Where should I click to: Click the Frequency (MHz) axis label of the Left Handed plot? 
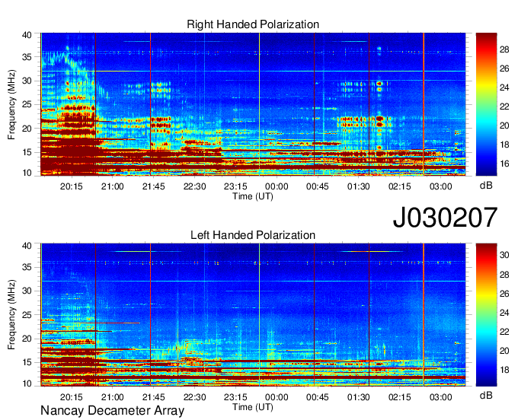tap(11, 315)
